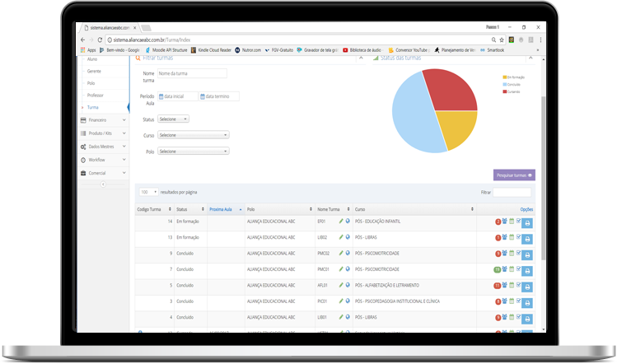Viewport: 617px width, 364px height.
Task: Expand the Financeiro sidebar menu
Action: (x=103, y=120)
